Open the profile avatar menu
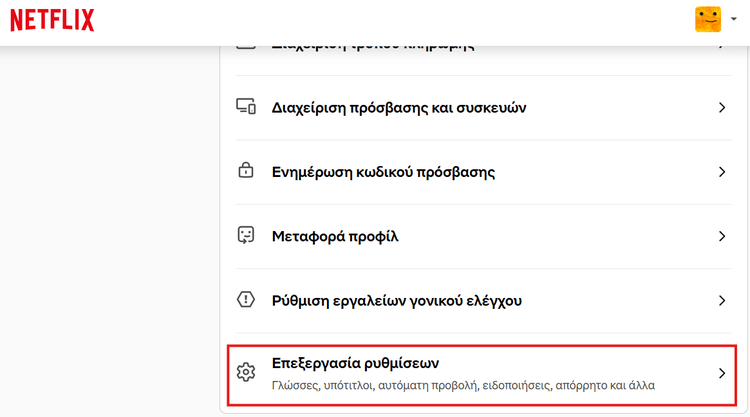 pos(708,19)
